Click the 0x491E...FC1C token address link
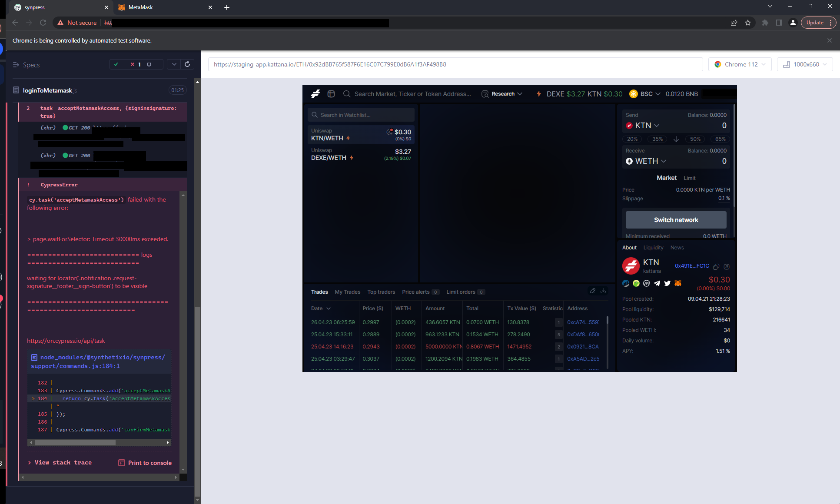The image size is (840, 504). pyautogui.click(x=692, y=266)
